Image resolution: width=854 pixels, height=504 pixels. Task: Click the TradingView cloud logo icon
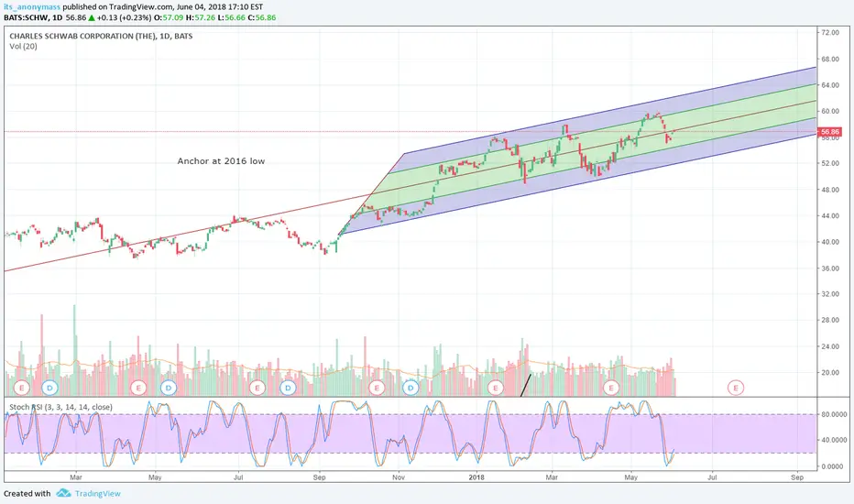pos(64,493)
